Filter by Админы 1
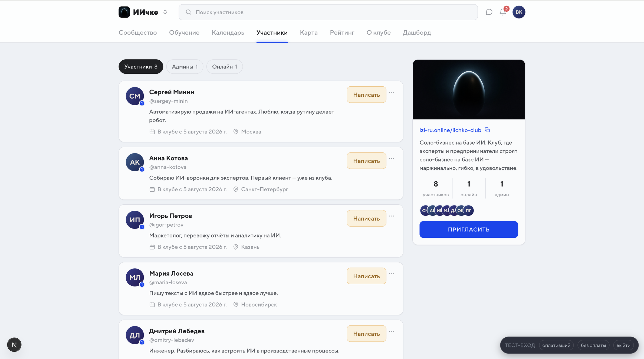 click(185, 67)
